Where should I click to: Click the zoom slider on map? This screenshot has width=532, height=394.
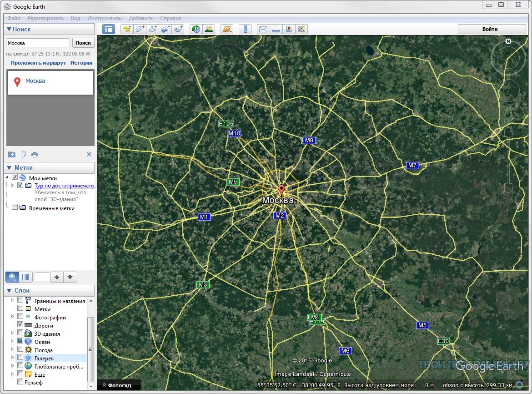pos(508,160)
